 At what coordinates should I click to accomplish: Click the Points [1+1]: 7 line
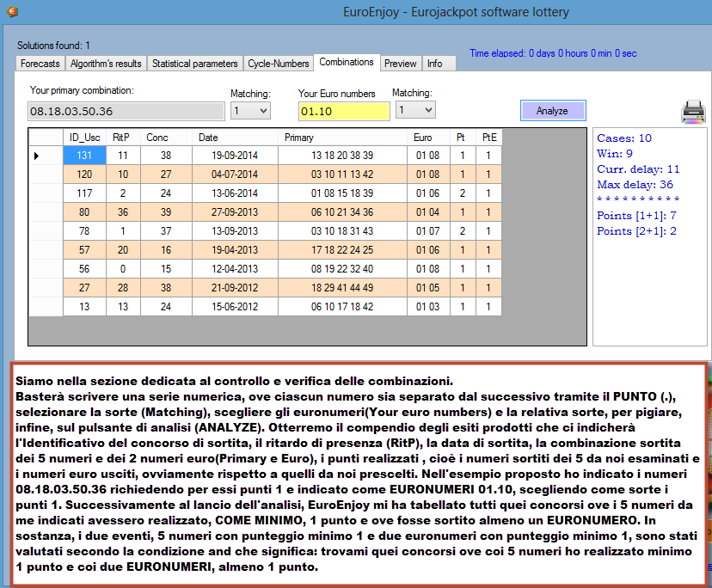636,216
